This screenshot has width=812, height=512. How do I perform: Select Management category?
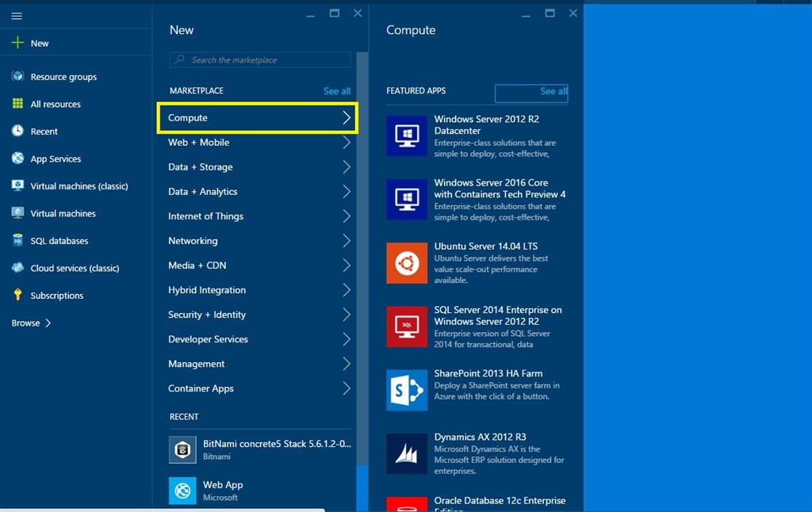[x=258, y=364]
